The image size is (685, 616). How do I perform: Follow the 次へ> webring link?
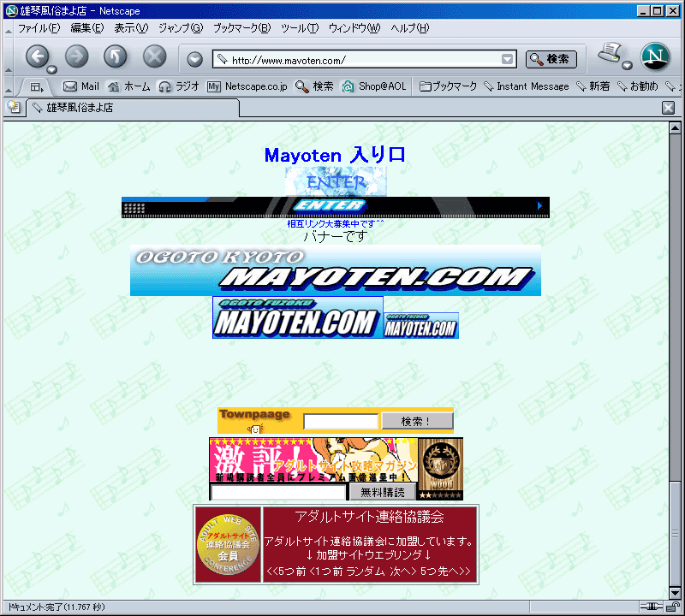pos(402,571)
